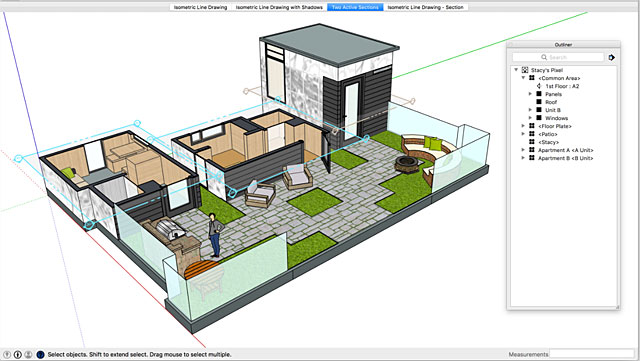Collapse the Stacy's Pixel tree root
The width and height of the screenshot is (640, 361).
coord(516,70)
